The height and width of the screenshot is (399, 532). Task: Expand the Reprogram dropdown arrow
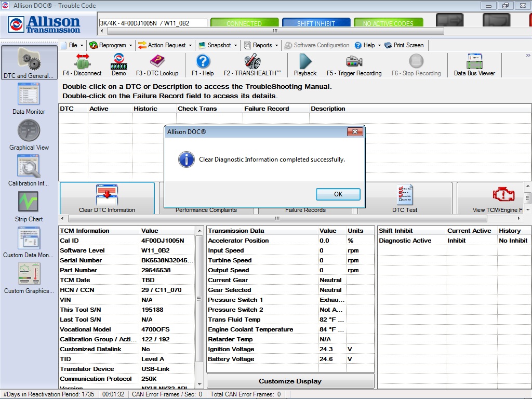[x=130, y=46]
